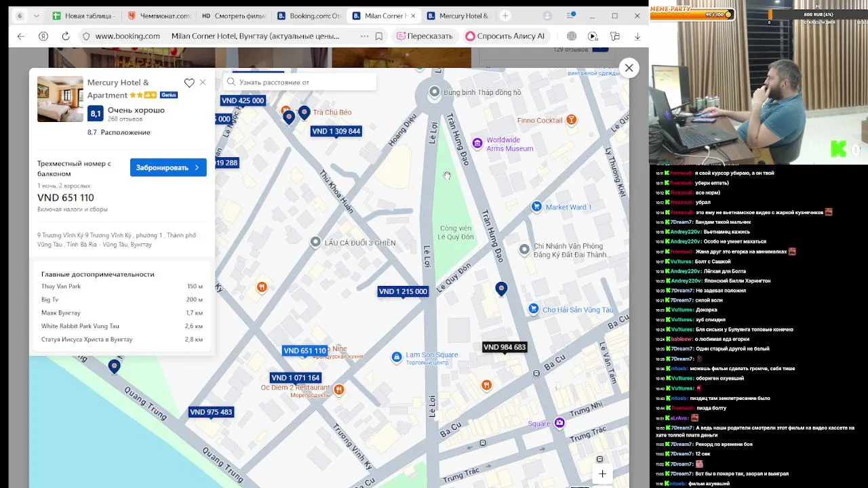This screenshot has width=868, height=488.
Task: Switch to the Booking.com: Отели browser tab
Action: pyautogui.click(x=309, y=16)
